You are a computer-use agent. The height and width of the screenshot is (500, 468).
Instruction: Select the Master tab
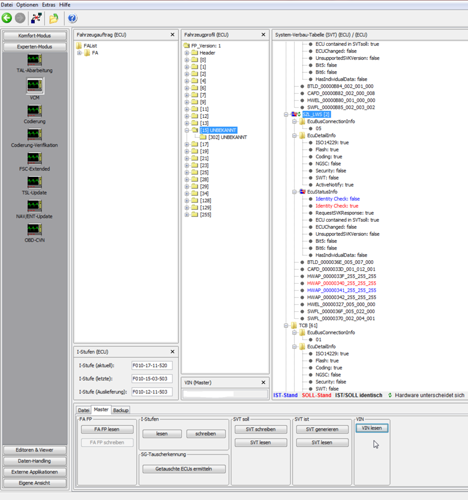(101, 409)
